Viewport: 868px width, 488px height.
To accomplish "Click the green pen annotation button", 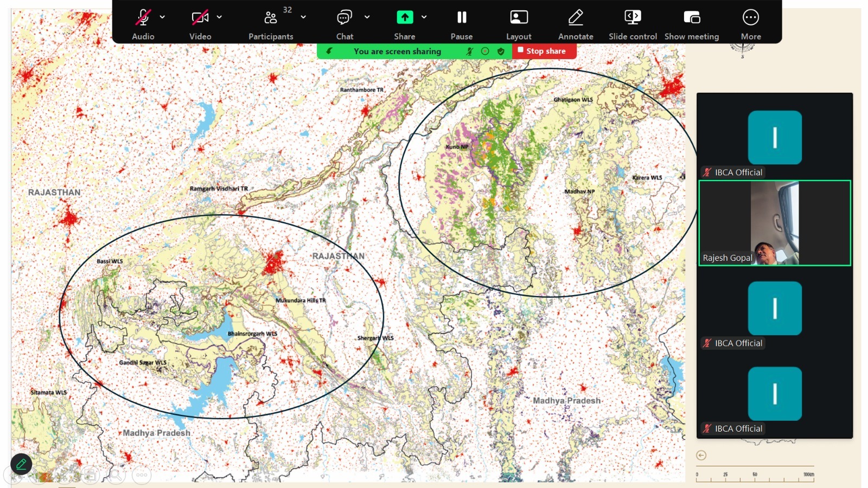I will click(x=21, y=464).
